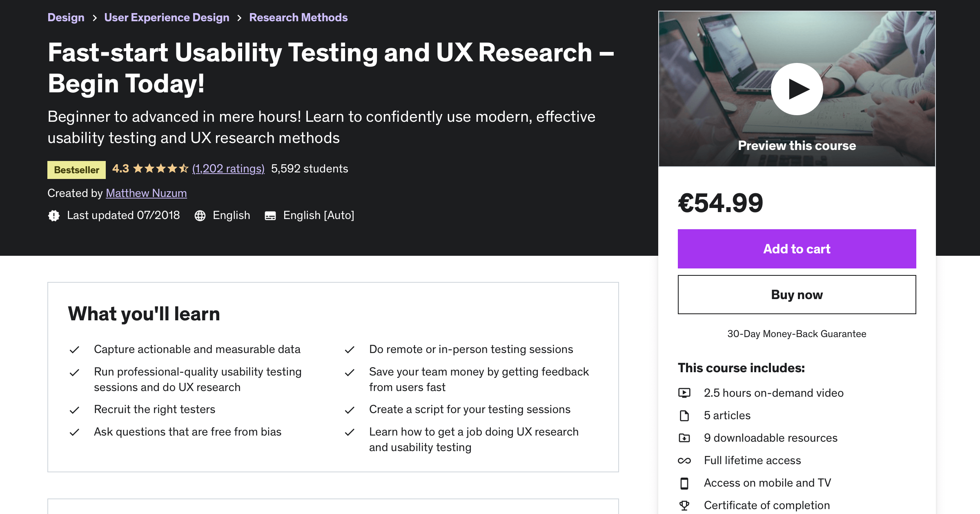Click the Preview this course thumbnail text
980x514 pixels.
797,146
